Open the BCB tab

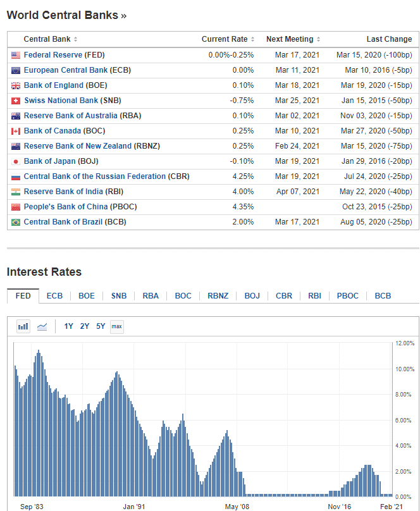383,296
